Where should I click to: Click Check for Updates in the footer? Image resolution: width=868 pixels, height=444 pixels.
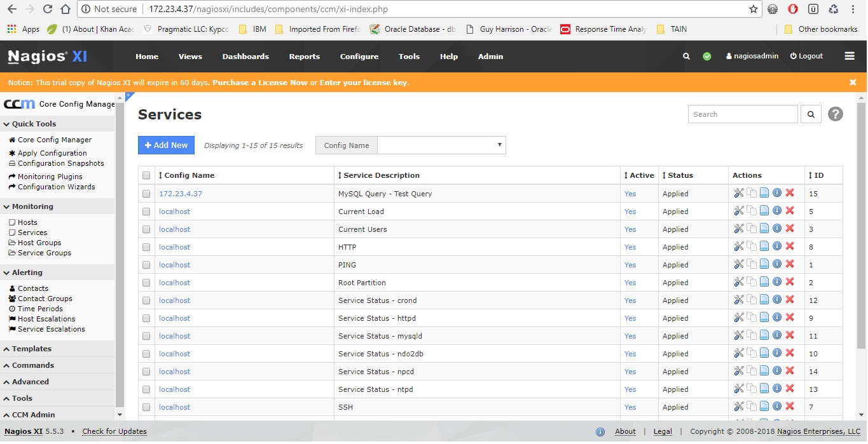(x=114, y=431)
